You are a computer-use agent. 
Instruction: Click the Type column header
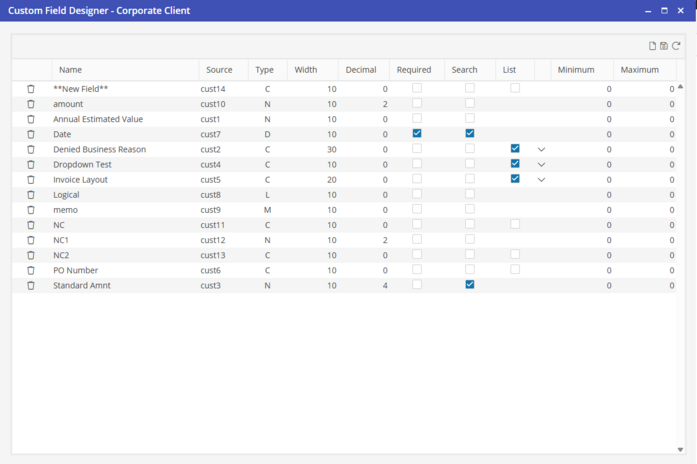pyautogui.click(x=264, y=70)
